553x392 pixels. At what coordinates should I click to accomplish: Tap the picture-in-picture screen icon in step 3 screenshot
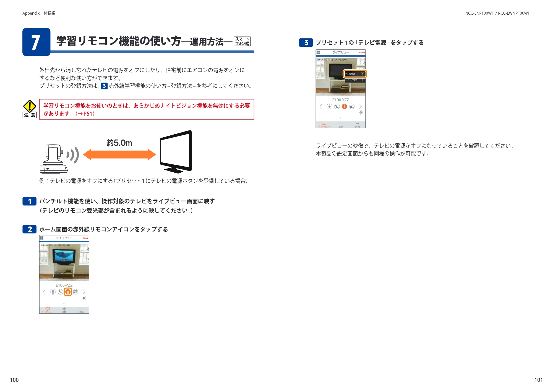352,106
